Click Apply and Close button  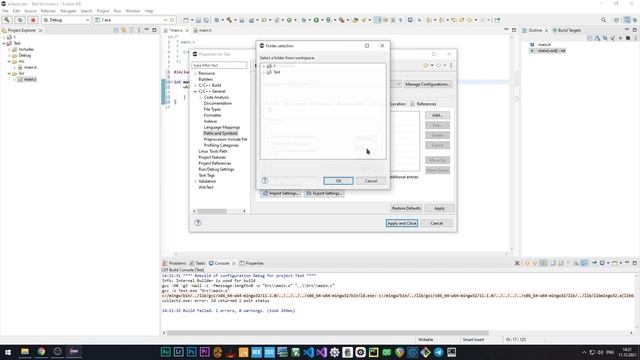tap(402, 223)
